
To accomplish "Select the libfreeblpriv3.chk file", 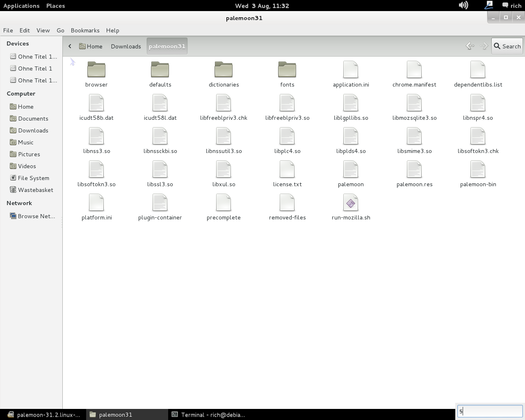I will 224,107.
